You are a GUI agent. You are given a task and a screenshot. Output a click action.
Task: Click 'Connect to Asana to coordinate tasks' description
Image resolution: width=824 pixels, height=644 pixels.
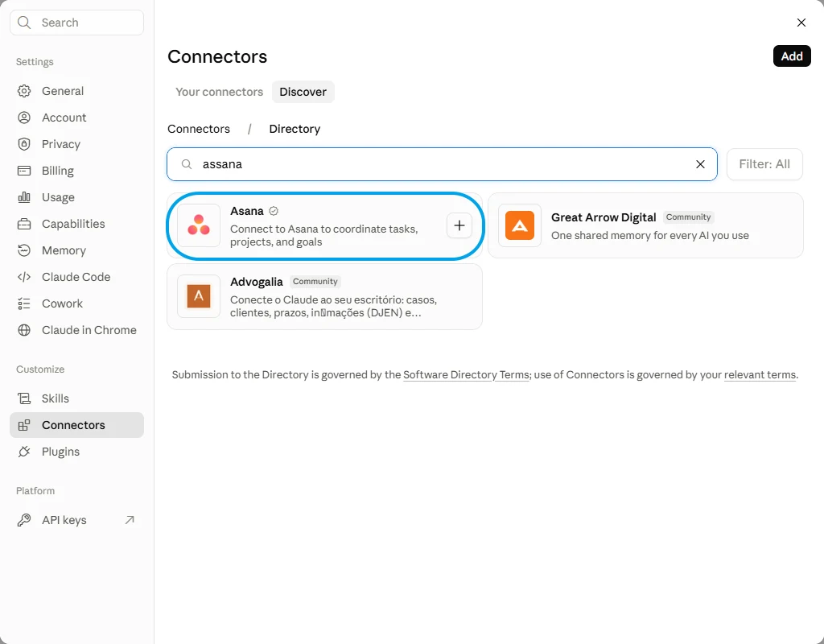324,236
